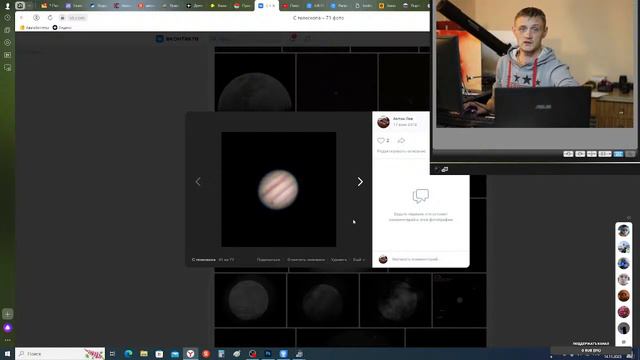Screen dimensions: 640x360
Task: Open the 'Яндекс' bookmark in the bookmarks bar
Action: pos(62,27)
